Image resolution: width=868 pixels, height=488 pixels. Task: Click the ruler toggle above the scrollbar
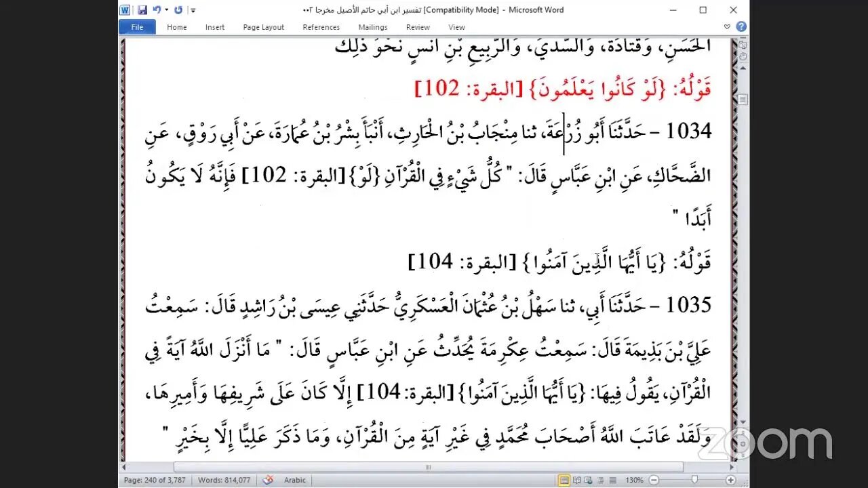(743, 43)
